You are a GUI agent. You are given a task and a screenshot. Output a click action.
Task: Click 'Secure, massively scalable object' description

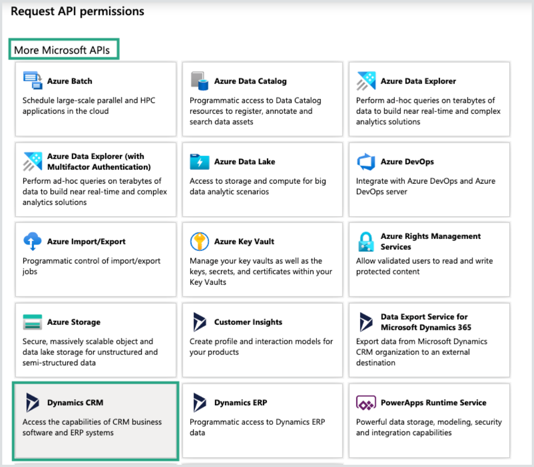click(x=90, y=352)
